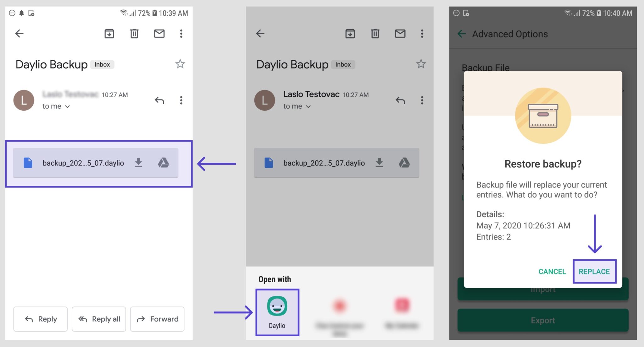This screenshot has height=347, width=644.
Task: Star the Daylio Backup email in the left screen
Action: (x=180, y=64)
